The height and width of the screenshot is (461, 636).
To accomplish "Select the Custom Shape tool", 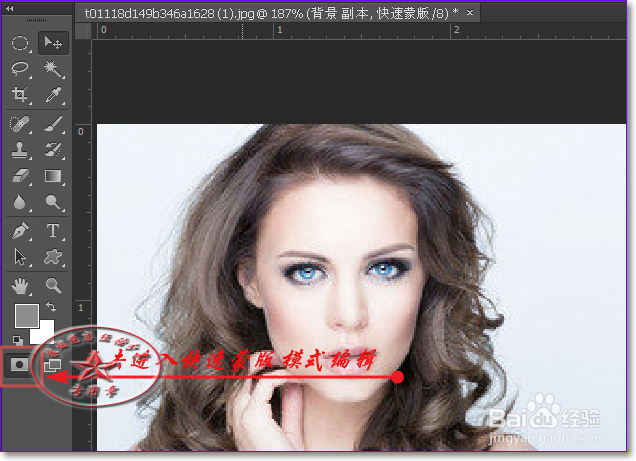I will pos(53,257).
